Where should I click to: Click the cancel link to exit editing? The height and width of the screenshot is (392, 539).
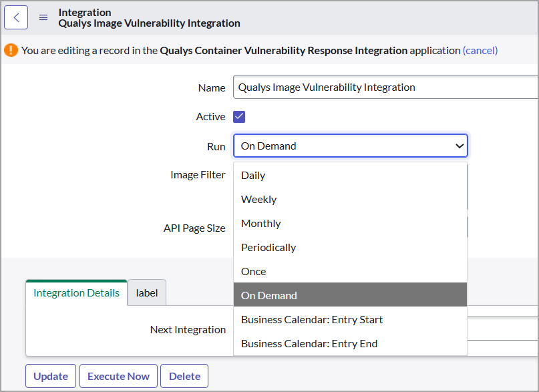click(480, 49)
